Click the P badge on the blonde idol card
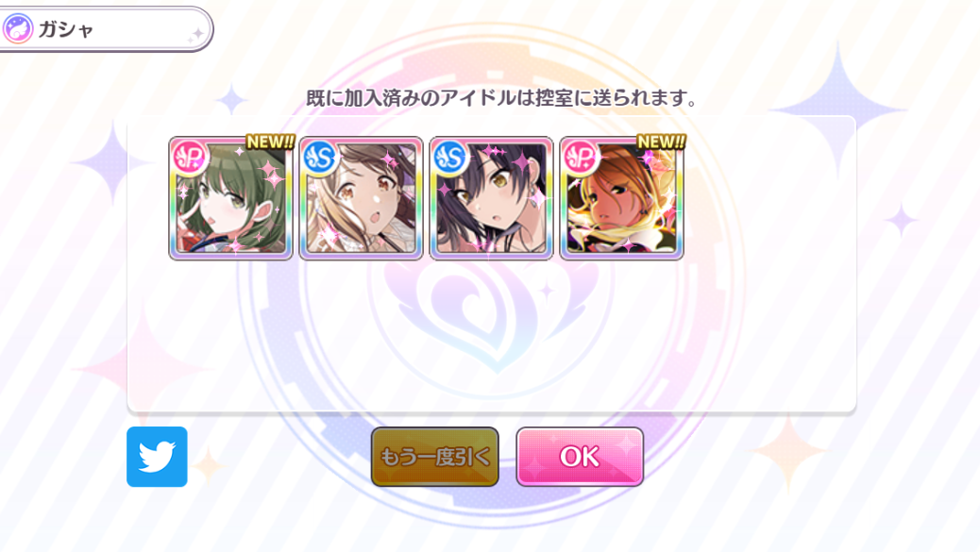 (x=580, y=157)
